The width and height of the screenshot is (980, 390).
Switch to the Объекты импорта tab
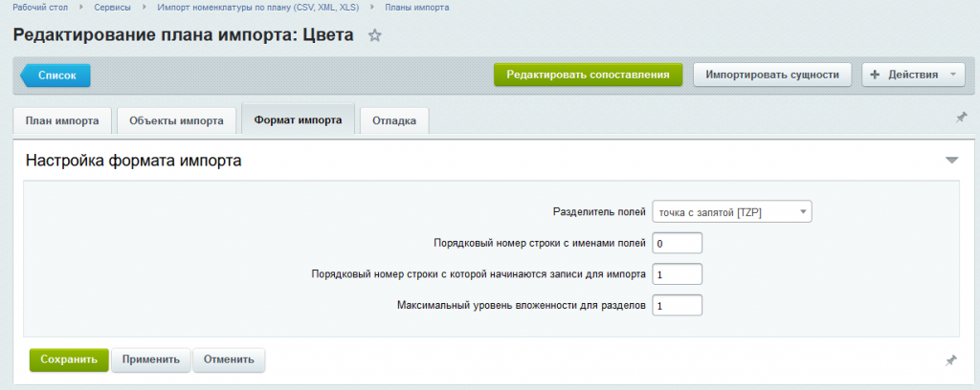(x=176, y=121)
